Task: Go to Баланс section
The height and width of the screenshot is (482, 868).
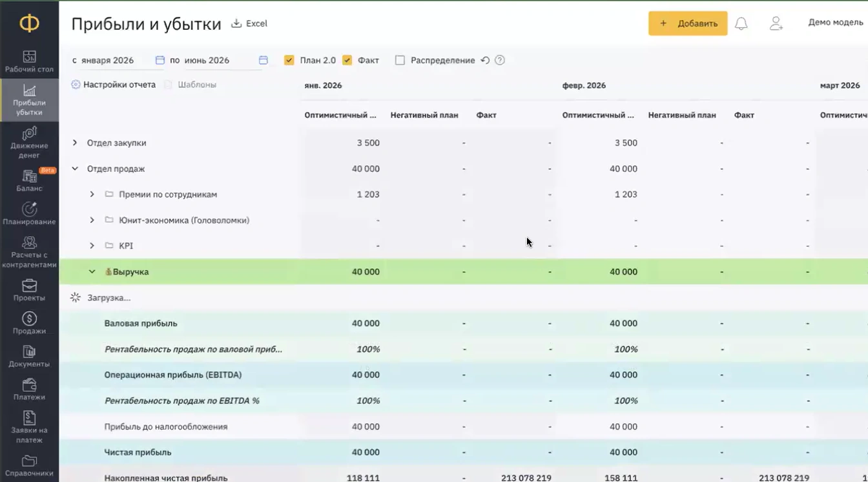Action: (x=29, y=180)
